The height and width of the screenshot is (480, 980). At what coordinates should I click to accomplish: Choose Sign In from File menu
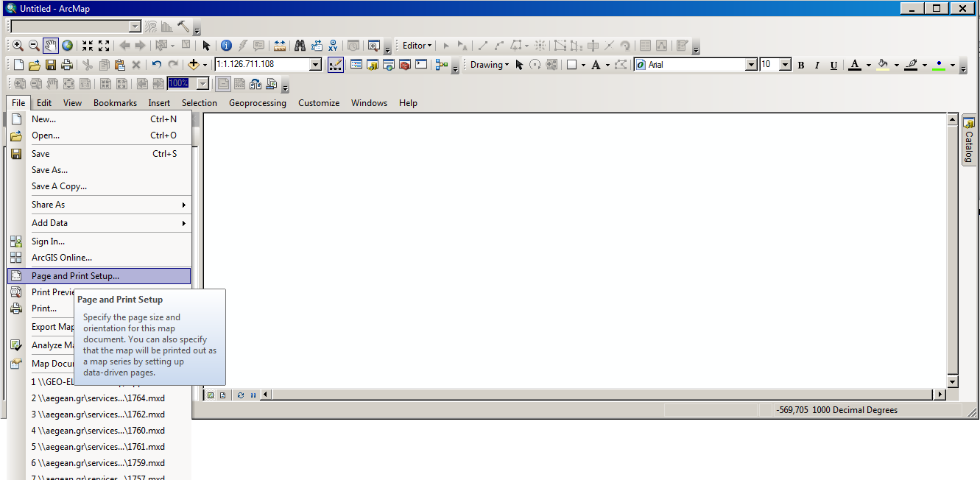coord(99,241)
